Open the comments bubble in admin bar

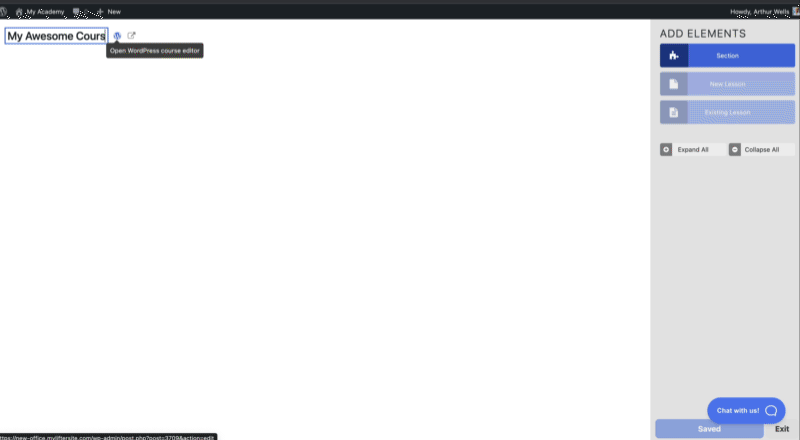[77, 11]
